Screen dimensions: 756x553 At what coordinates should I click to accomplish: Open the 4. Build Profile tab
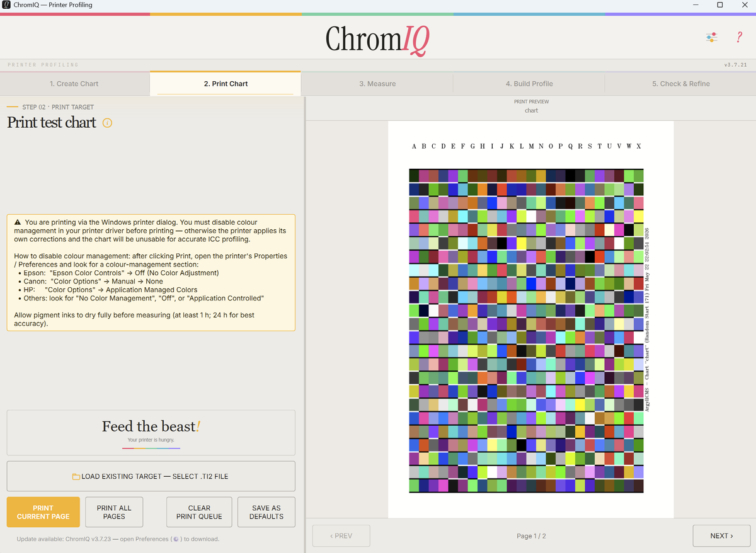coord(529,84)
